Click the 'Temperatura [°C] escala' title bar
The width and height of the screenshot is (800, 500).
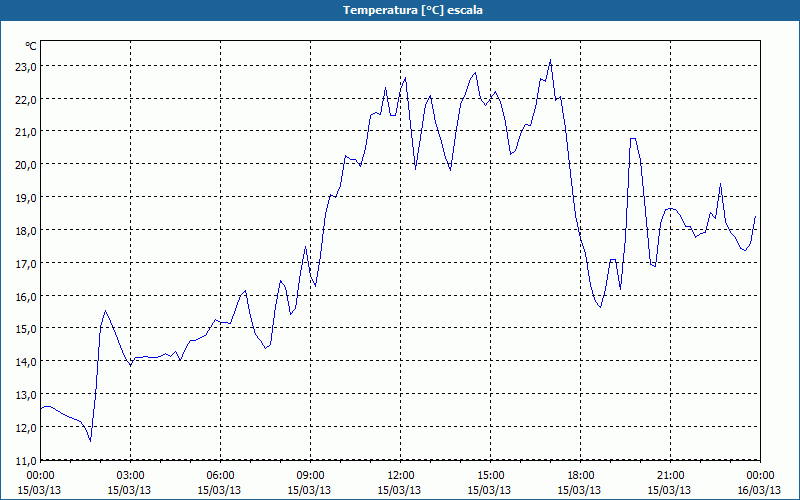400,10
